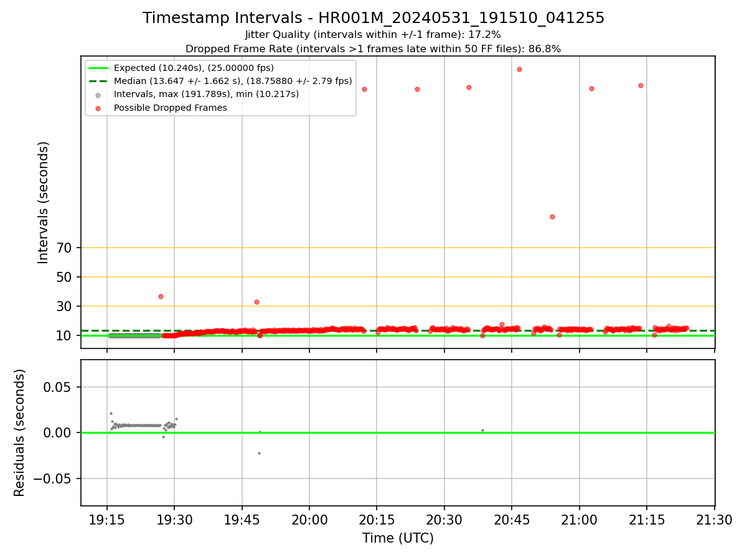The width and height of the screenshot is (747, 560).
Task: Click the x-axis tick label '21:00'
Action: pos(580,519)
